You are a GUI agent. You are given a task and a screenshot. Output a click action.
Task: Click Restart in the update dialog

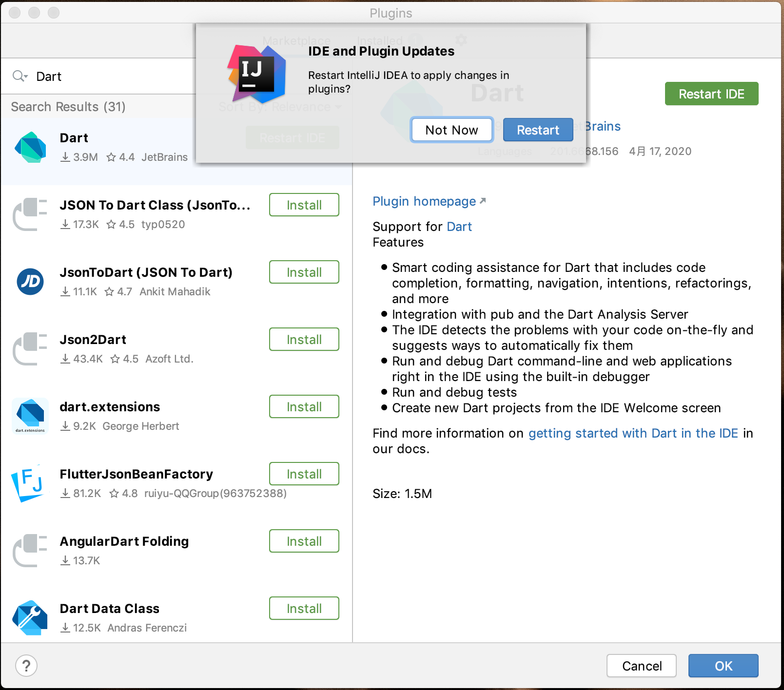[x=538, y=130]
